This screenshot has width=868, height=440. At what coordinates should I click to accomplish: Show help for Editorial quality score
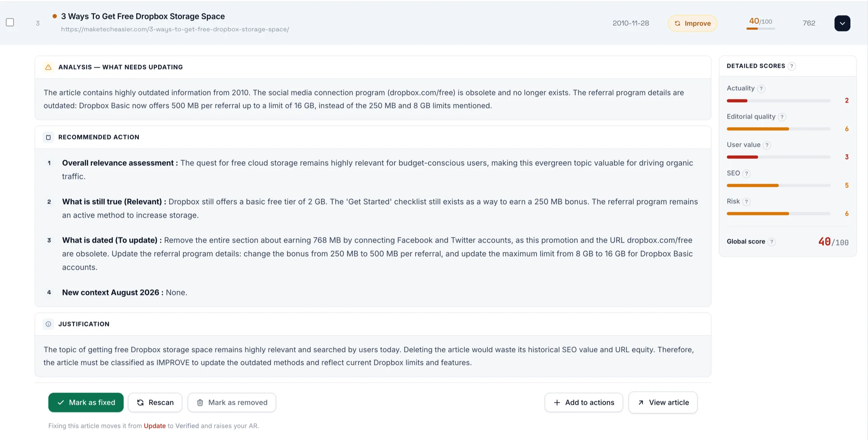(782, 117)
